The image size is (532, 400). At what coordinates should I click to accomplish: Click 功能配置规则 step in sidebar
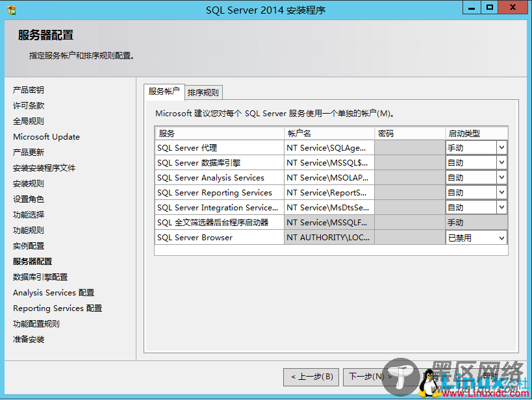[x=36, y=324]
